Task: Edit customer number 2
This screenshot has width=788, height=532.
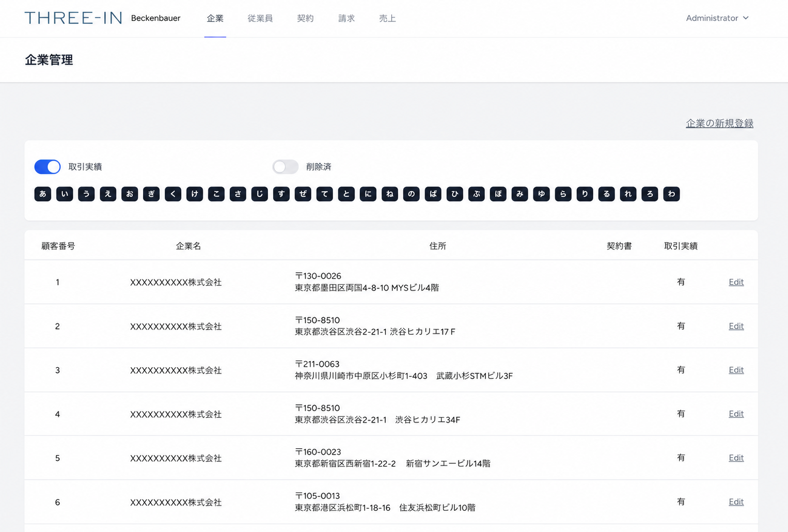Action: [x=736, y=326]
